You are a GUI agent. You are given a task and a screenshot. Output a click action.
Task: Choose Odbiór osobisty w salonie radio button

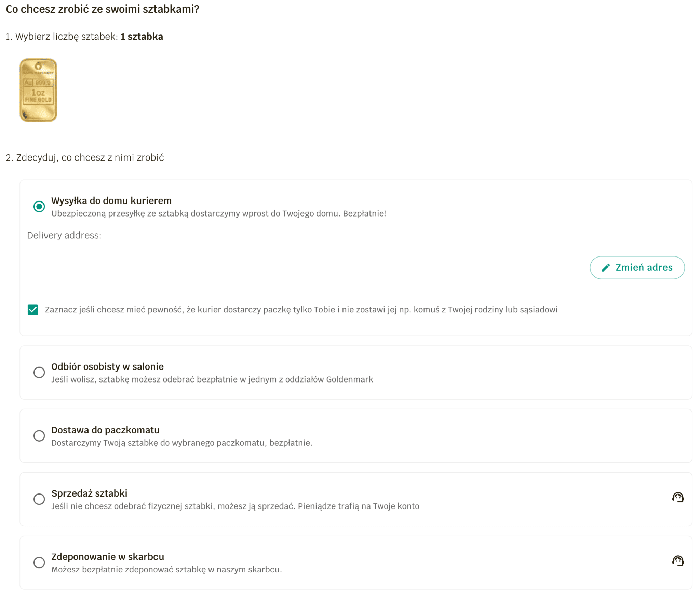point(39,372)
